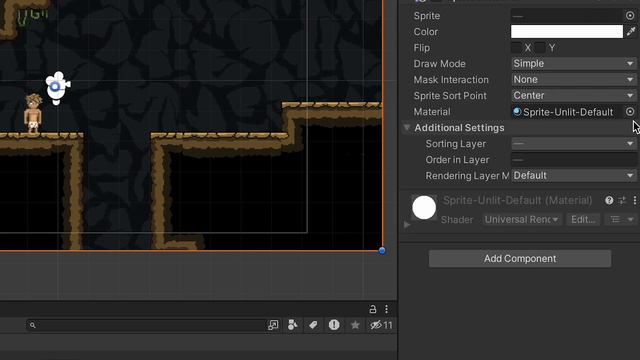
Task: Click the Sprite field
Action: pyautogui.click(x=567, y=16)
